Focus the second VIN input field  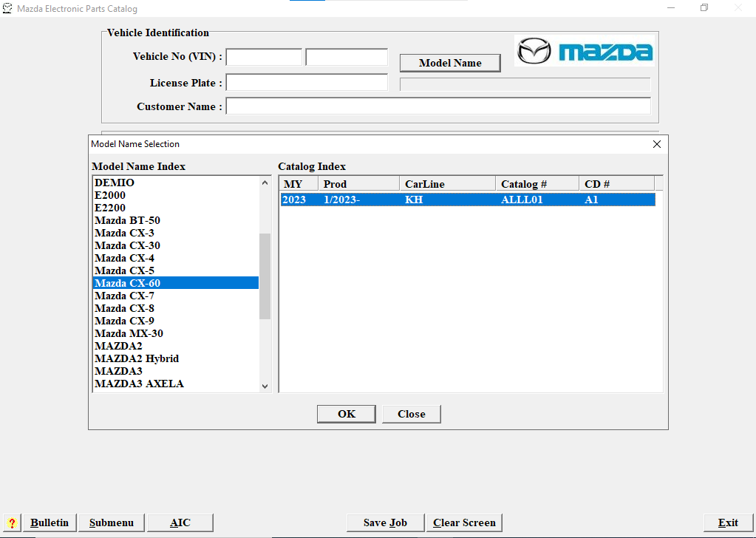[347, 57]
